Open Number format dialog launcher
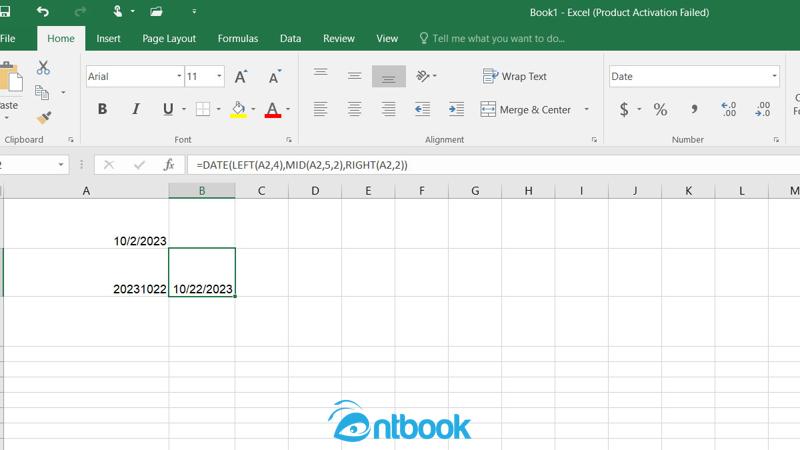The width and height of the screenshot is (800, 450). [x=777, y=140]
